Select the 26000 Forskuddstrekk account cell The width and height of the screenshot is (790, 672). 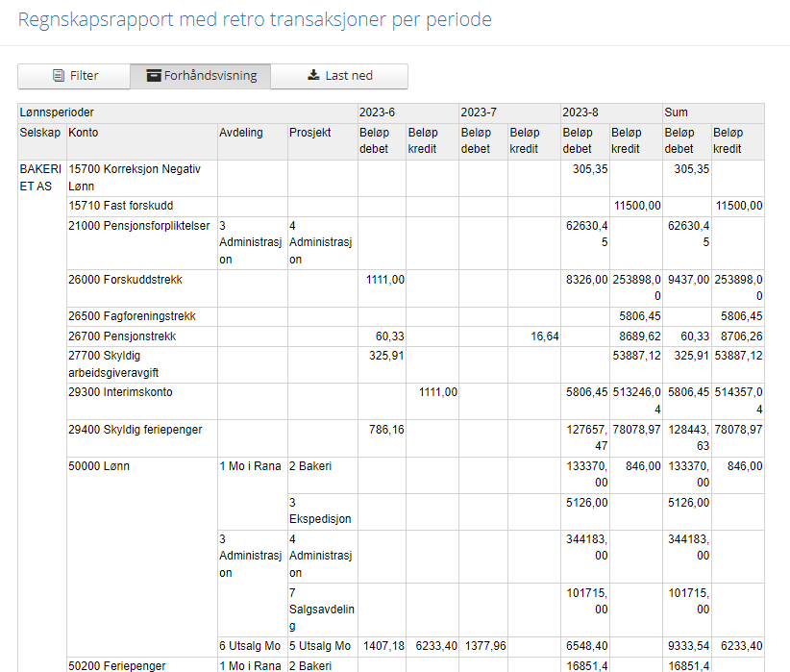tap(142, 288)
